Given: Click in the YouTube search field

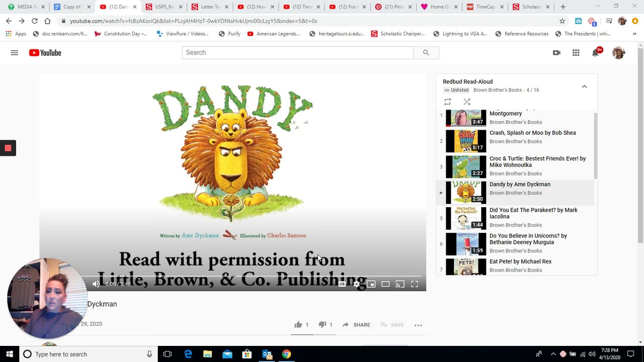Looking at the screenshot, I should pos(297,52).
